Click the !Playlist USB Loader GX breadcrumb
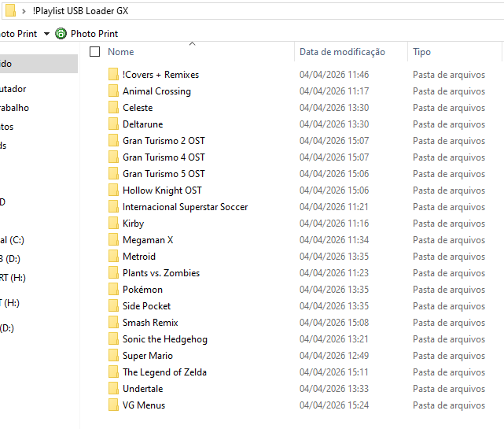The width and height of the screenshot is (504, 429). 80,11
